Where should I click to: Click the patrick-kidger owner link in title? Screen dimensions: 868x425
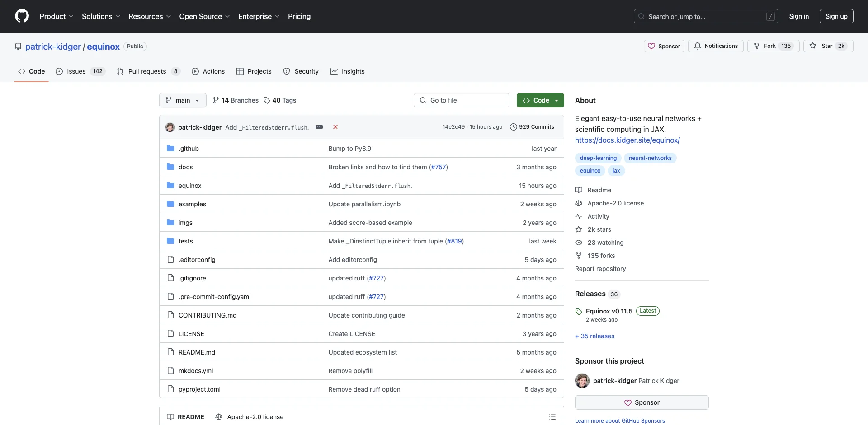pos(53,47)
